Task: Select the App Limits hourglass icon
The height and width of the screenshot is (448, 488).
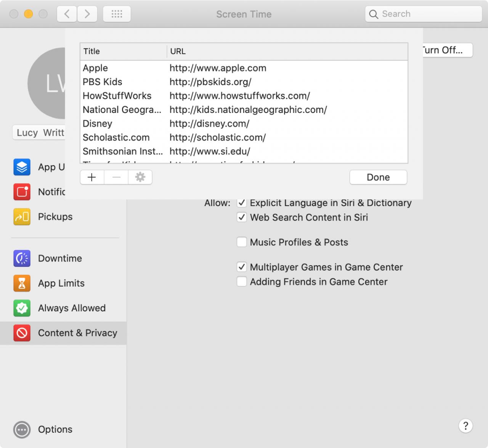Action: 22,283
